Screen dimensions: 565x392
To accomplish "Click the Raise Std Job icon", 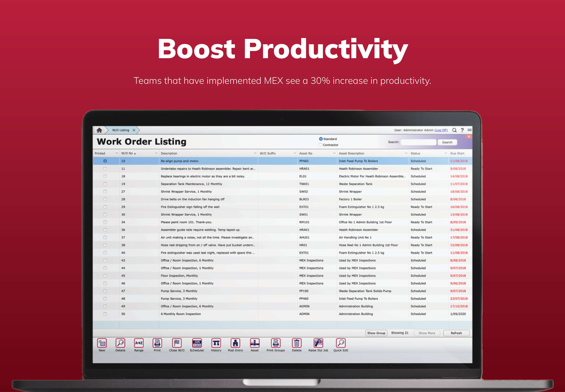I will (318, 343).
